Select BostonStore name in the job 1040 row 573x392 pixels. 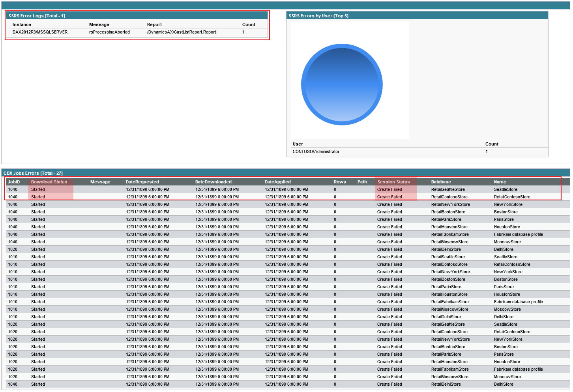click(506, 212)
